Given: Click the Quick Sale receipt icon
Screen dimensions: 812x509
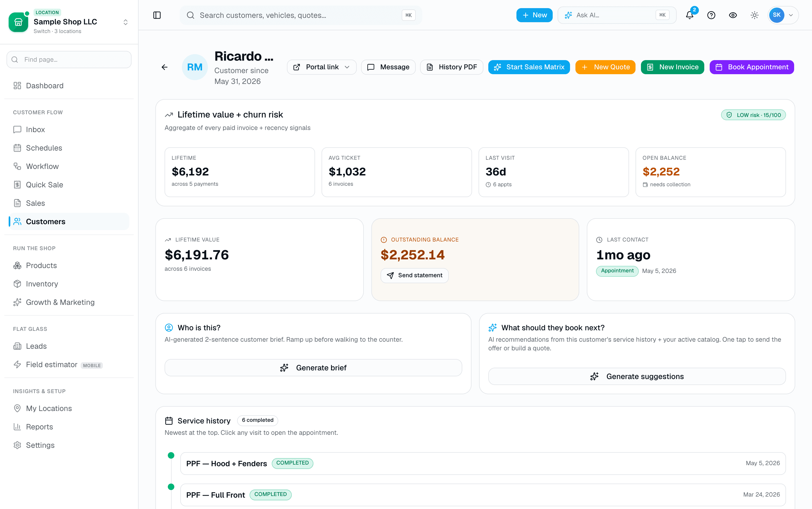Looking at the screenshot, I should point(17,185).
